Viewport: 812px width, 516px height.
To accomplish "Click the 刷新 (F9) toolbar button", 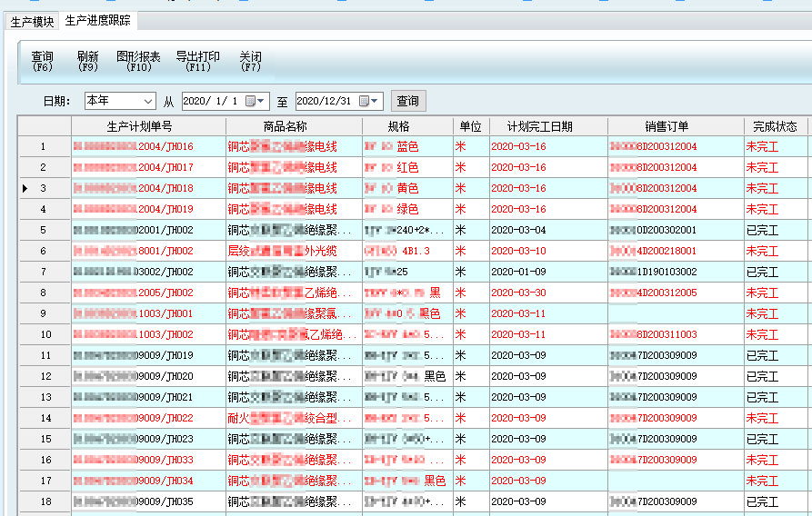I will coord(87,61).
